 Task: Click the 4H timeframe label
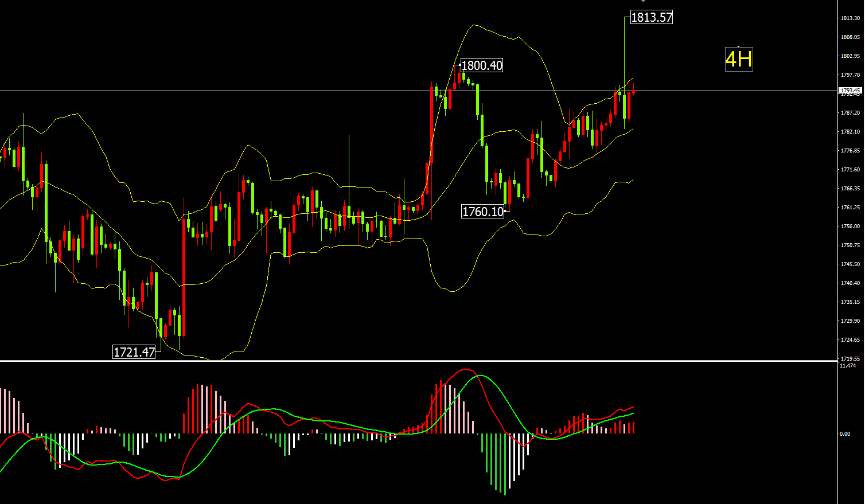tap(739, 59)
